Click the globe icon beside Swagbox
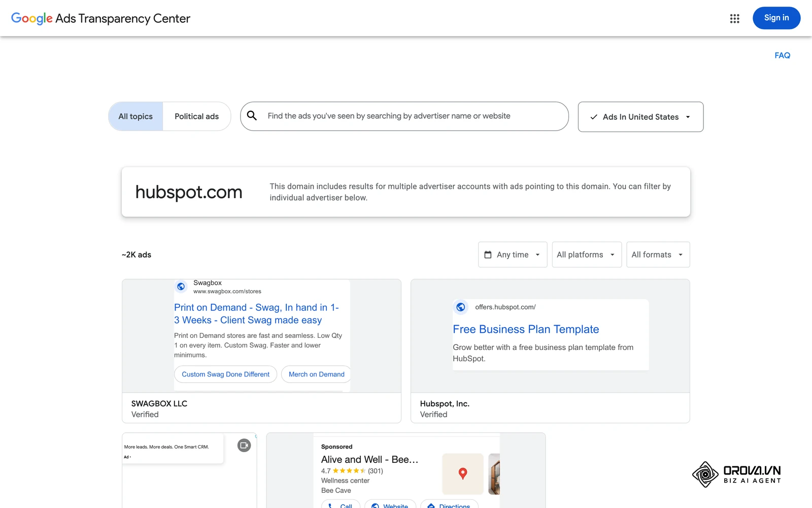 [x=181, y=287]
